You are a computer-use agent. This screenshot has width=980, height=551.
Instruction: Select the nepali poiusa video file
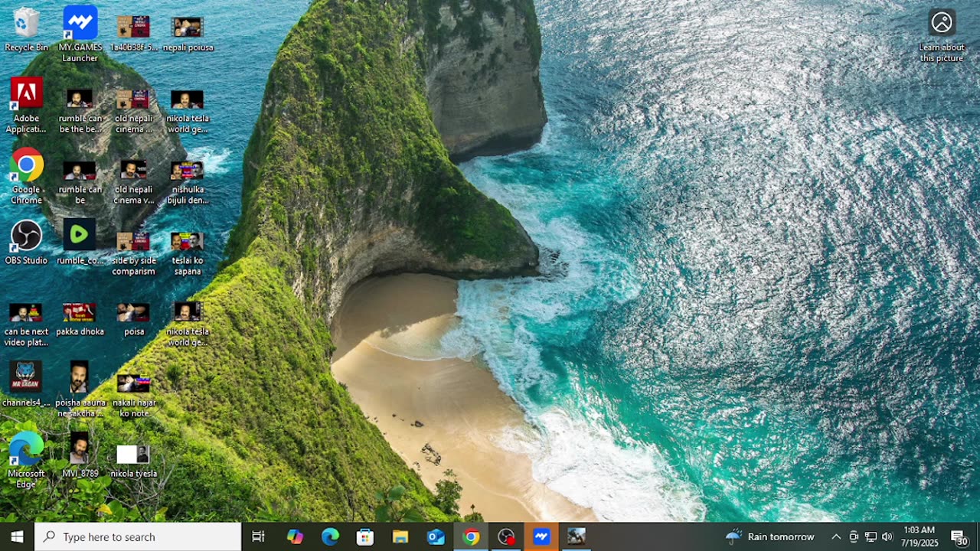[188, 33]
